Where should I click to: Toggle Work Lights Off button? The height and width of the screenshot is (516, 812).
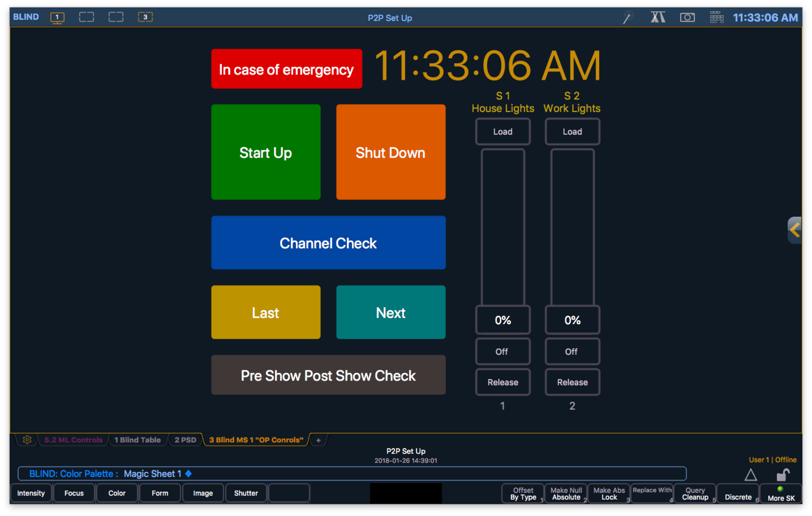(x=572, y=352)
